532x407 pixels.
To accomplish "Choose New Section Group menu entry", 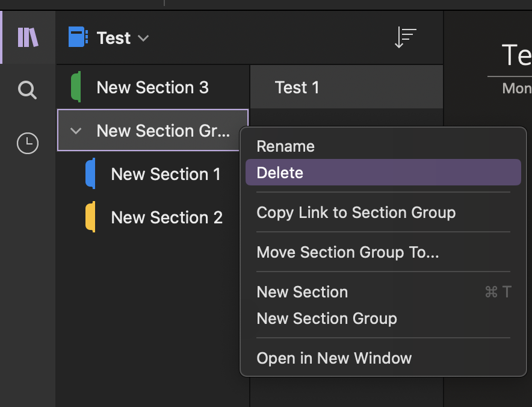I will pos(383,318).
